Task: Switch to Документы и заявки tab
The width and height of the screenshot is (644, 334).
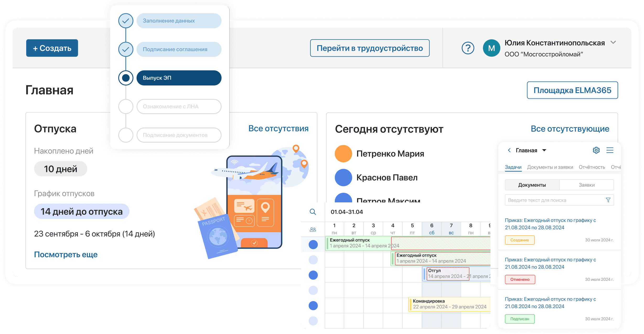Action: [550, 167]
